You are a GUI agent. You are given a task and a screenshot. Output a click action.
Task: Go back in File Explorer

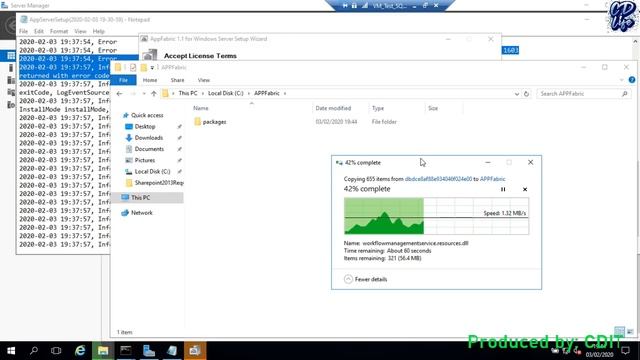click(119, 93)
